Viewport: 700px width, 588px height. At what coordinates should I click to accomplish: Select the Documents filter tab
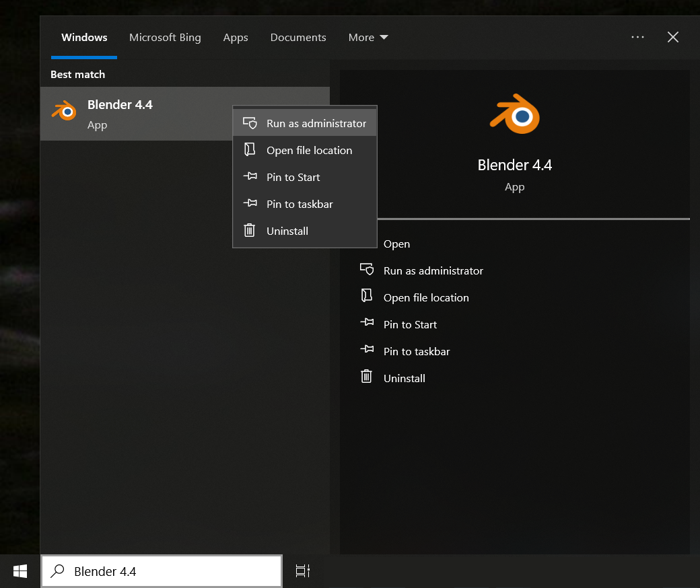(x=298, y=38)
